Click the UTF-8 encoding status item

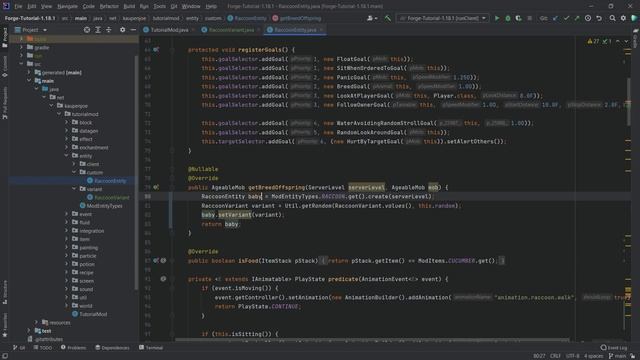(x=572, y=356)
